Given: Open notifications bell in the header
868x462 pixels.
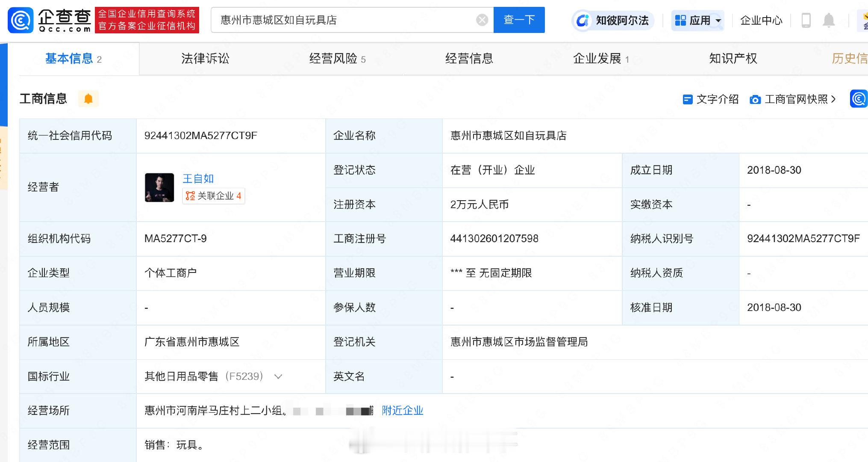Looking at the screenshot, I should pos(829,20).
